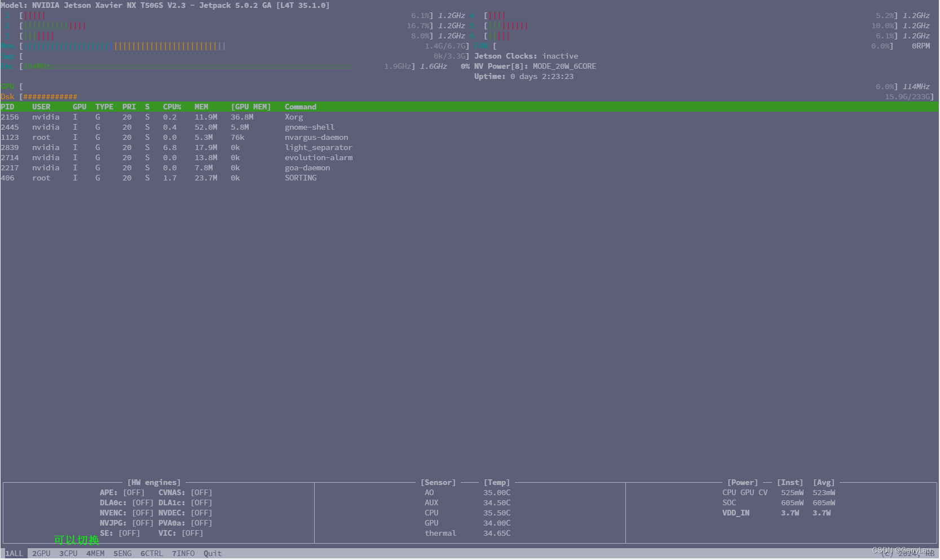The image size is (940, 560).
Task: Click the VIC: [OFF] engine status
Action: tap(181, 533)
